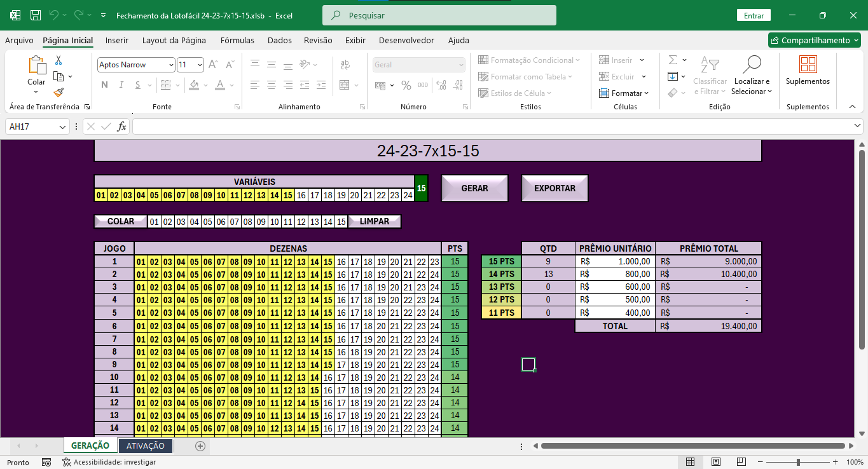The image size is (868, 469).
Task: Click the percent style icon
Action: (406, 85)
